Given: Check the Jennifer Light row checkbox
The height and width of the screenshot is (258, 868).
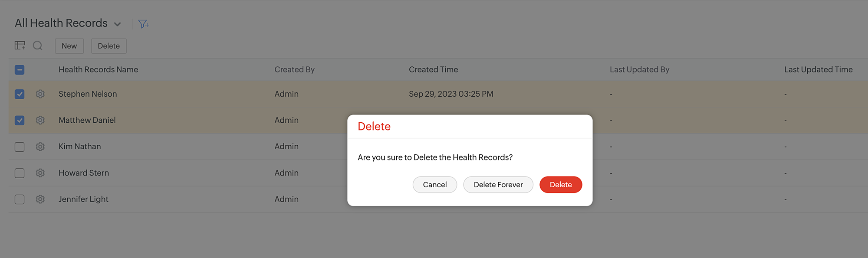Looking at the screenshot, I should [20, 199].
